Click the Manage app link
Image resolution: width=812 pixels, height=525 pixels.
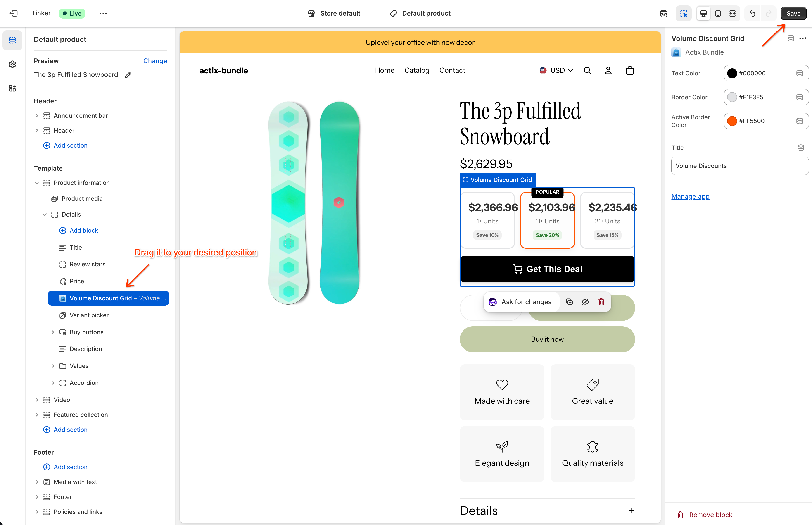click(x=690, y=196)
